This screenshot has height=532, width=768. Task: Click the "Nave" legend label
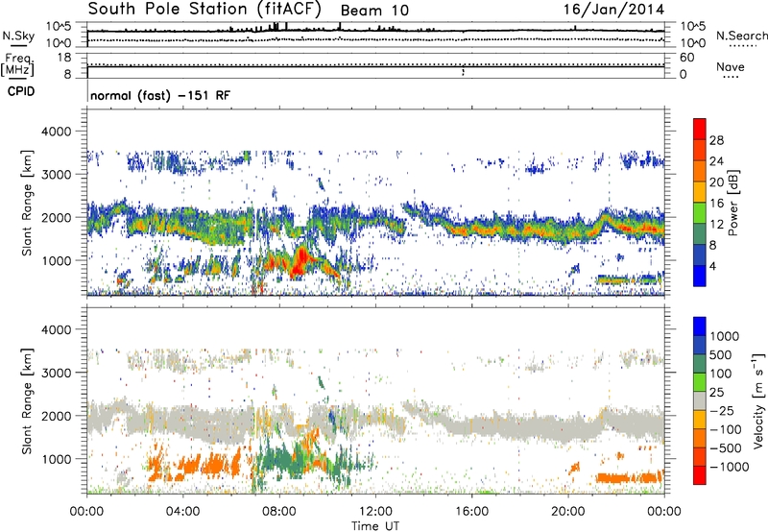coord(731,67)
